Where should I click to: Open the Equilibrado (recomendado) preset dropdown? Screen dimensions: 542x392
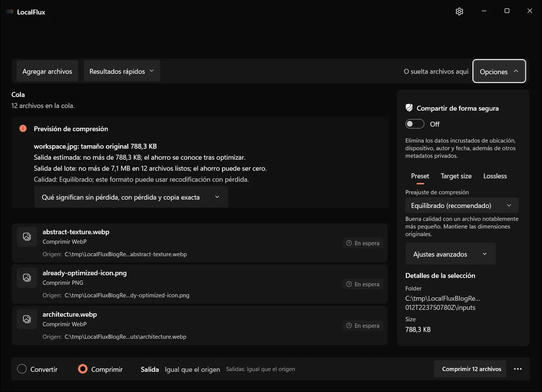click(x=462, y=205)
